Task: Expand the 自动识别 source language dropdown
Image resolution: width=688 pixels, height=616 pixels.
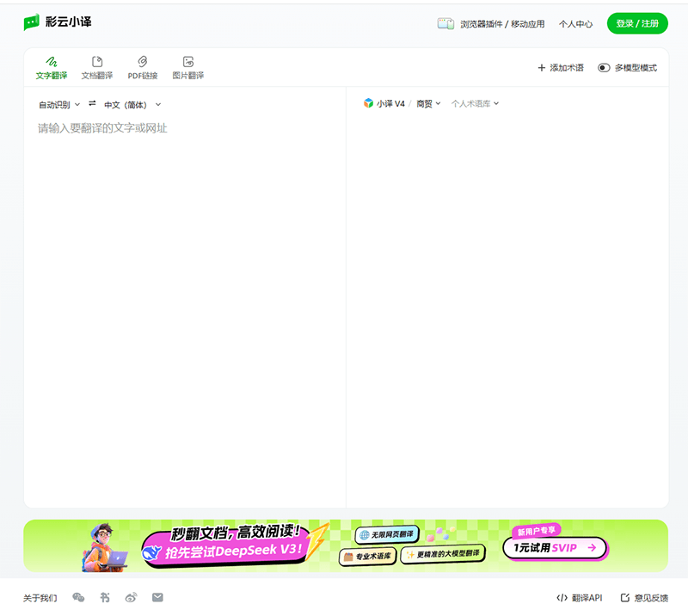Action: [x=58, y=105]
